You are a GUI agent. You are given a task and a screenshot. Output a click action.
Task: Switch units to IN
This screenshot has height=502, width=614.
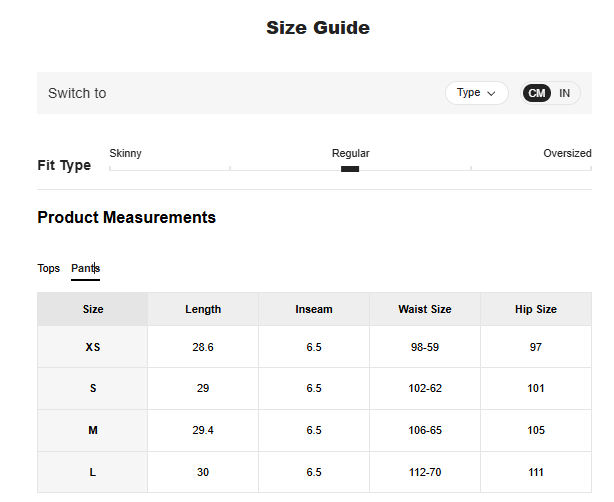coord(565,93)
